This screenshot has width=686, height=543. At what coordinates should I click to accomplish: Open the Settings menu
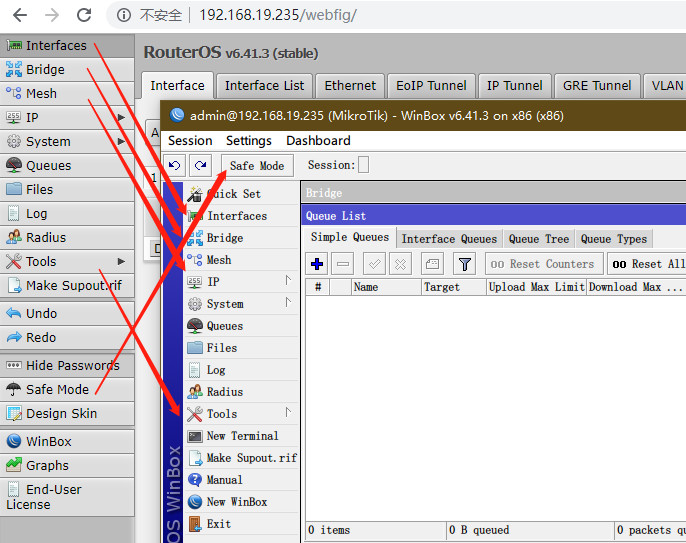click(x=248, y=141)
